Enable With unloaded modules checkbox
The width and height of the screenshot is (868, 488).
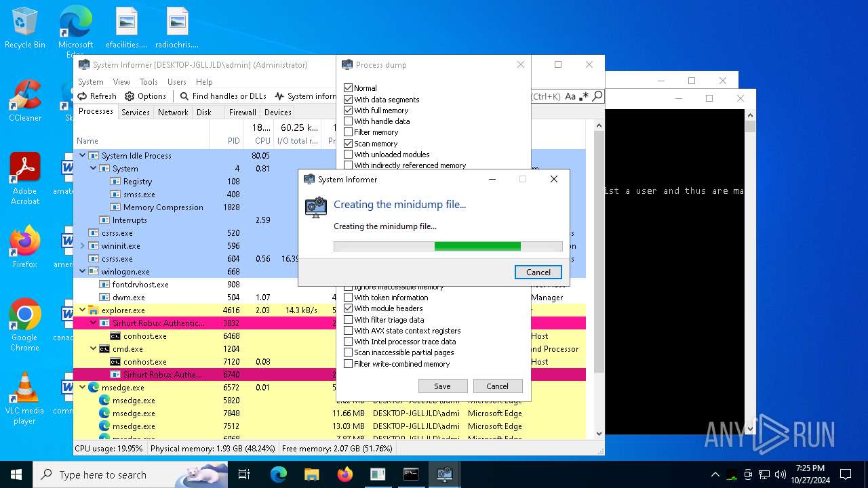(348, 155)
